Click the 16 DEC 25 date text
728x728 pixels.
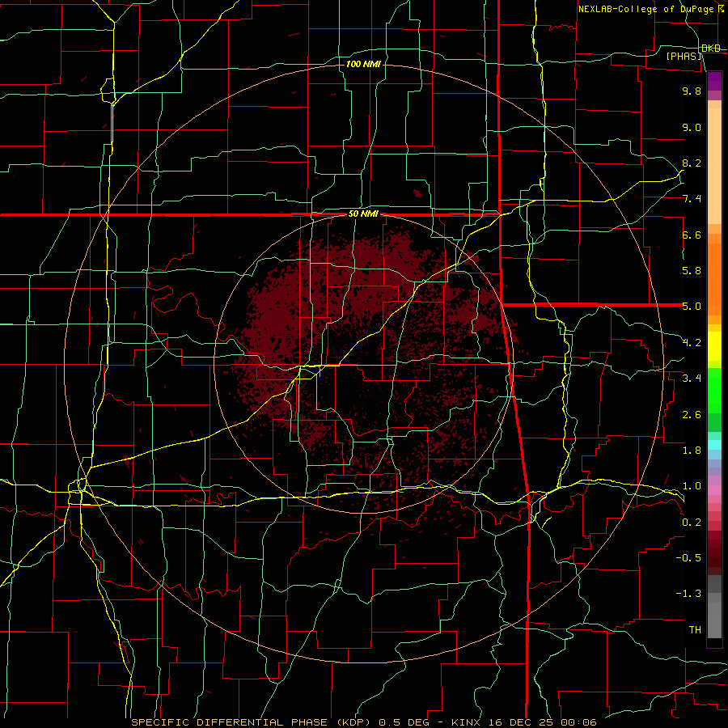[522, 722]
